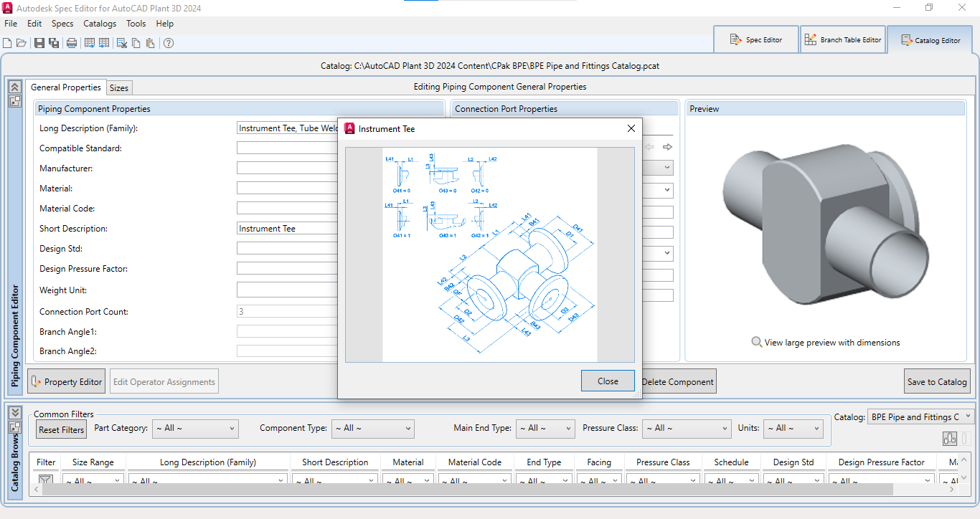Collapse the Piping Component Editor panel chevron
Viewport: 980px width, 519px height.
[14, 86]
